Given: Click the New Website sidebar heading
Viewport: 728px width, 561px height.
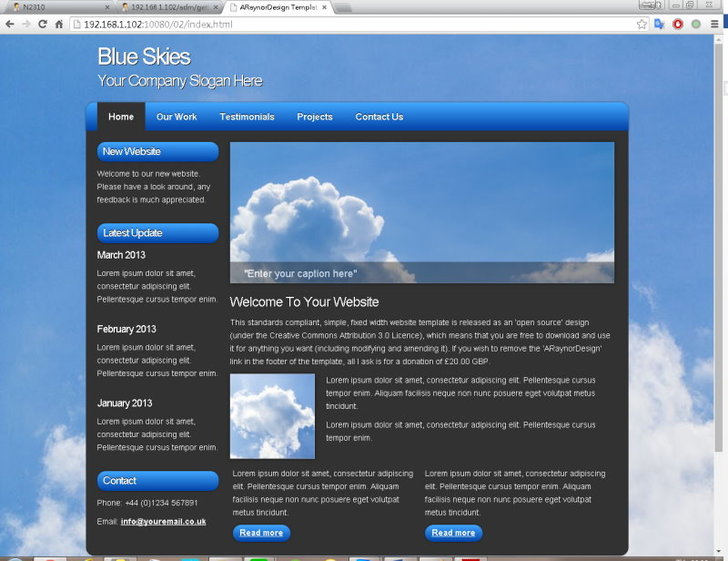Looking at the screenshot, I should pos(158,152).
